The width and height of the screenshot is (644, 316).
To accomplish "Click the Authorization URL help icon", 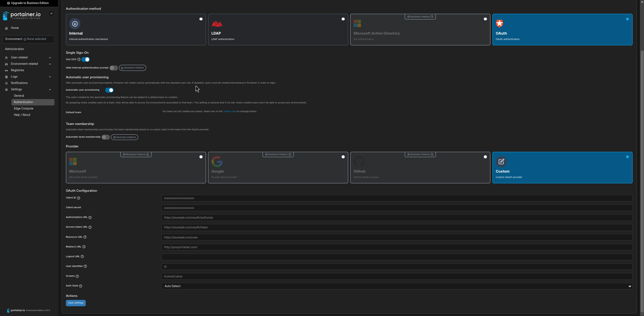I will [x=90, y=218].
